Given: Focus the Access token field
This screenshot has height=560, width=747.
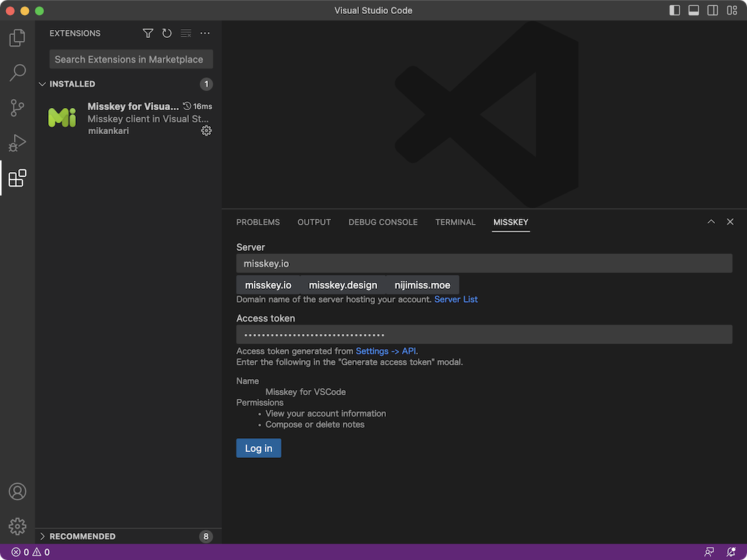Looking at the screenshot, I should point(484,334).
